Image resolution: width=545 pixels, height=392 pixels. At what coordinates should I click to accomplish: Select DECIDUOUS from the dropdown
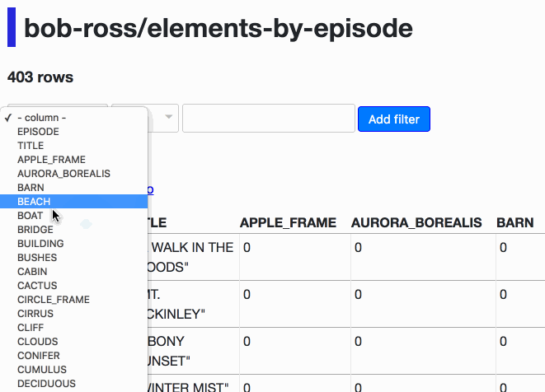tap(73, 383)
